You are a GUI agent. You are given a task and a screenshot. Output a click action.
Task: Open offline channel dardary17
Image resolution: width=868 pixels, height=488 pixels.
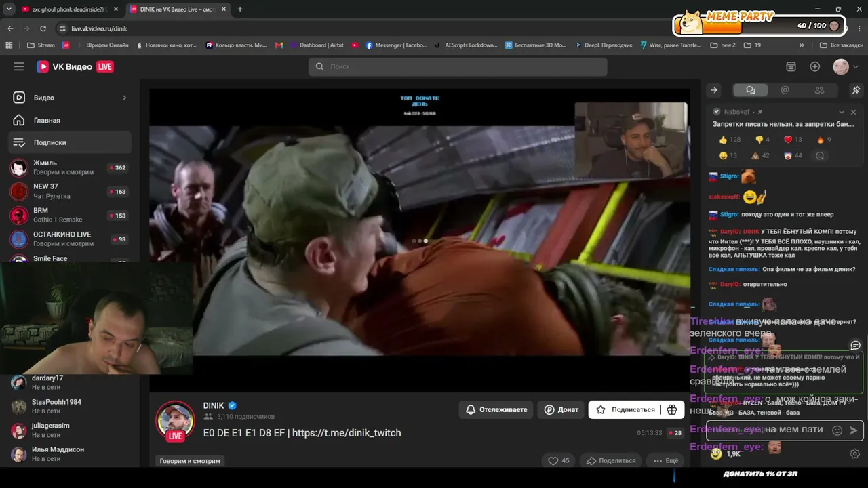[70, 382]
